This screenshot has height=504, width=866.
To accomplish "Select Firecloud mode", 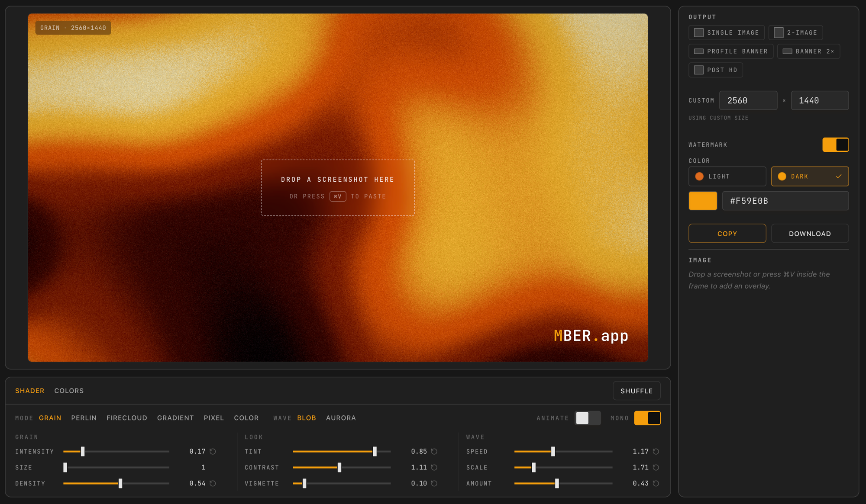I will click(x=127, y=418).
